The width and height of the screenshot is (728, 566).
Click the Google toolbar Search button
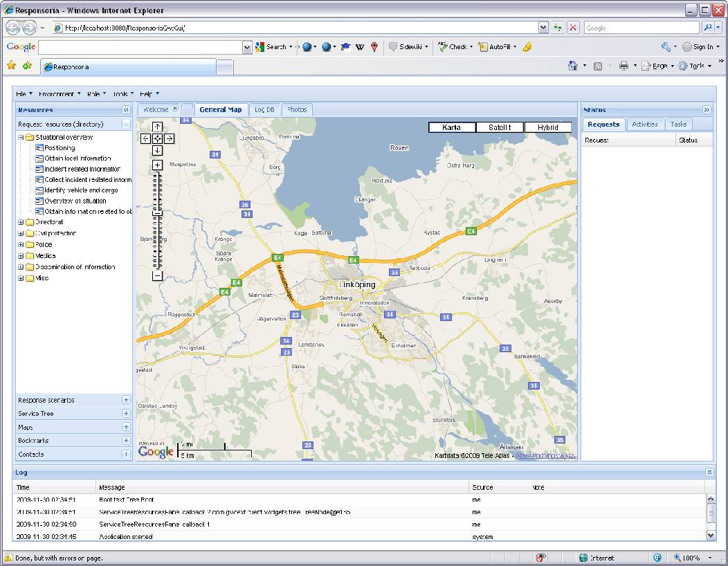click(x=274, y=47)
